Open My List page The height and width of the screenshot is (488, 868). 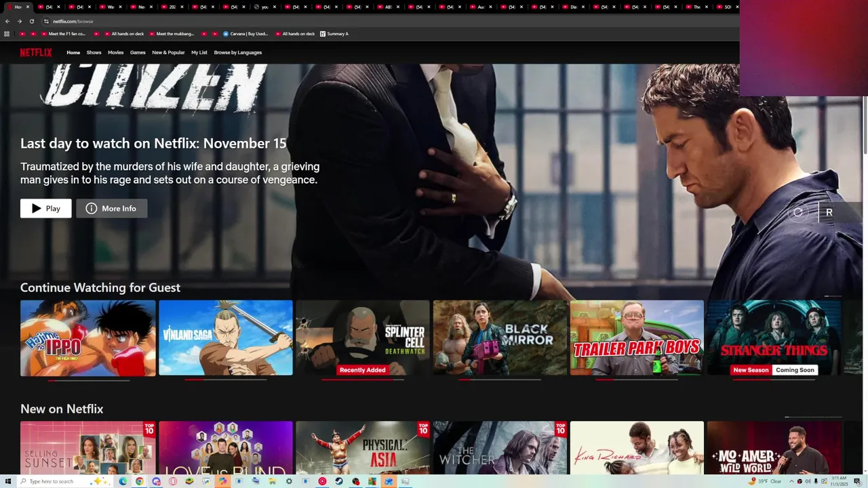(x=199, y=52)
